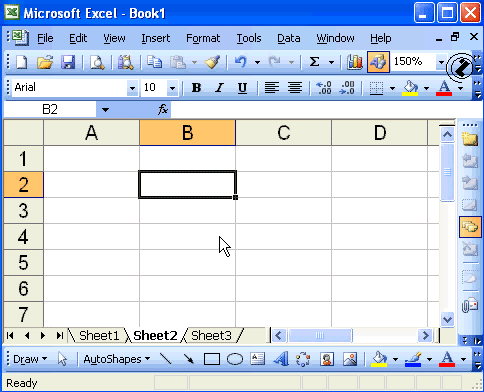Apply borders with the Borders icon
484x392 pixels.
click(x=376, y=88)
